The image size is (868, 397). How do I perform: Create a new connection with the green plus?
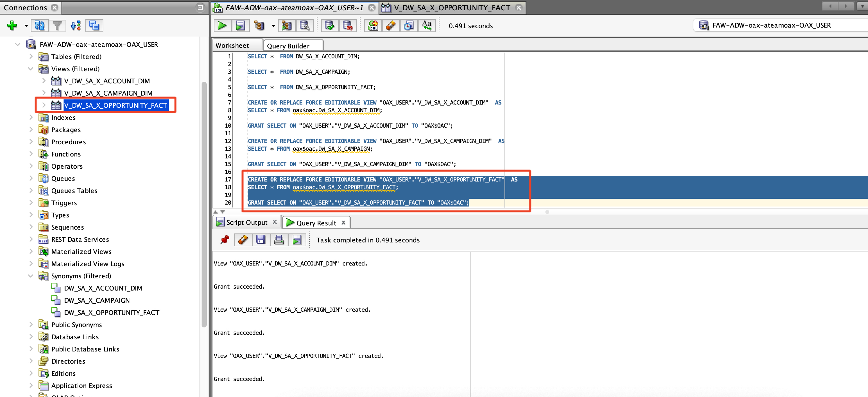[x=12, y=25]
